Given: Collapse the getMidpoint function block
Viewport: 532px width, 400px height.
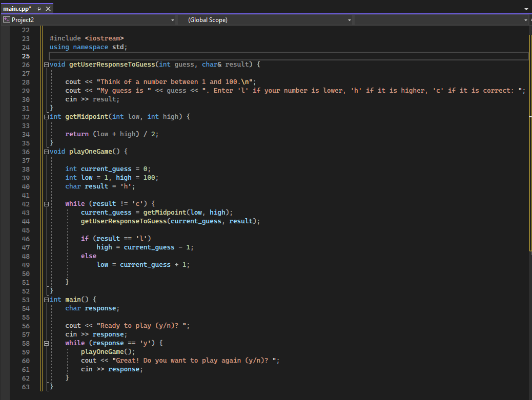Looking at the screenshot, I should (46, 117).
